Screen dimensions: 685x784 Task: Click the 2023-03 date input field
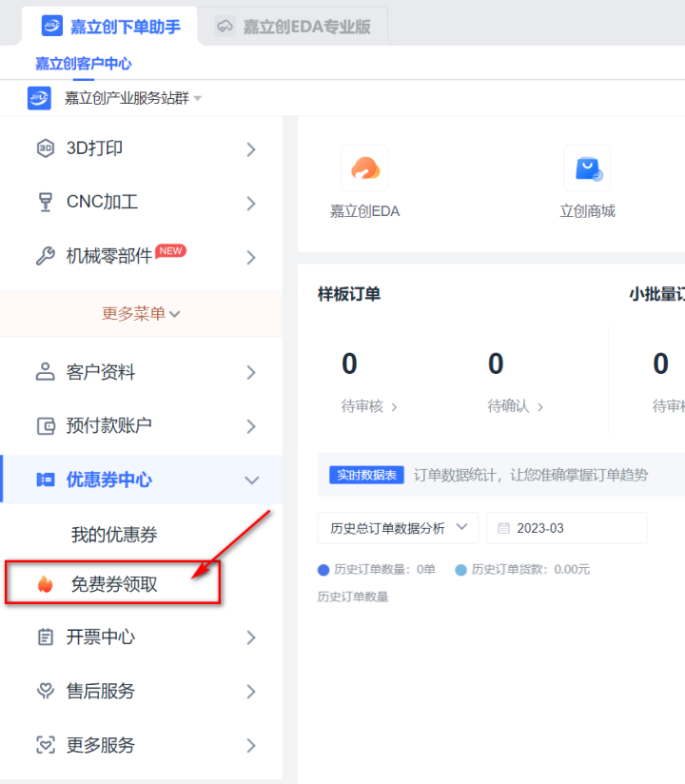click(x=567, y=528)
